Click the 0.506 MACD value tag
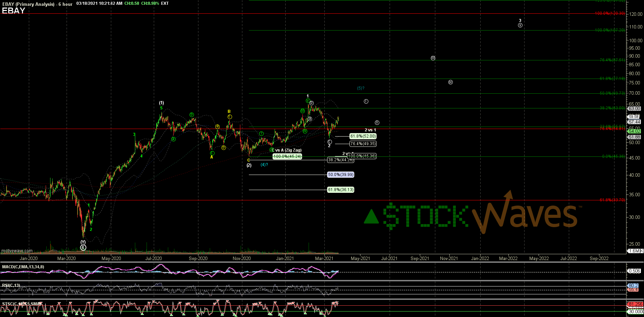The width and height of the screenshot is (644, 317). pyautogui.click(x=634, y=271)
